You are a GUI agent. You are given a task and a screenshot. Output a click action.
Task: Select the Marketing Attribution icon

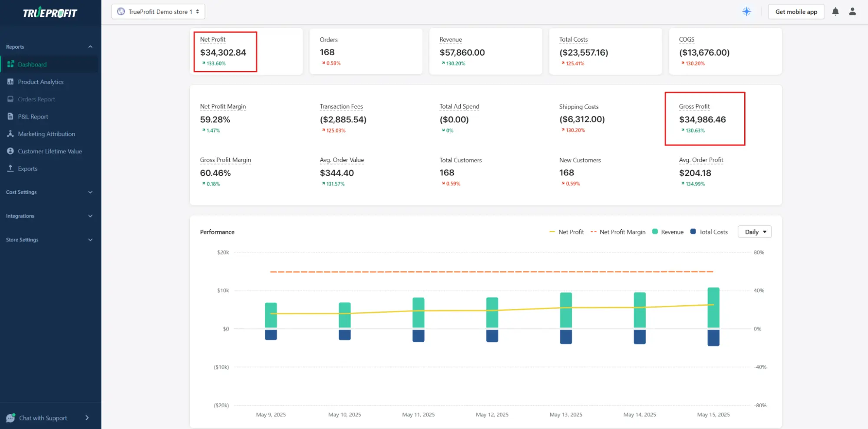tap(10, 134)
